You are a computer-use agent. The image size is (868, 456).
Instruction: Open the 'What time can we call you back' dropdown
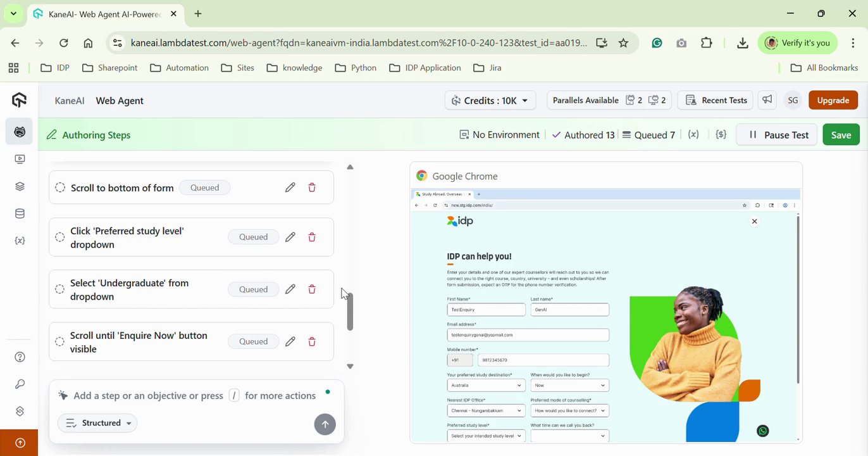coord(569,436)
